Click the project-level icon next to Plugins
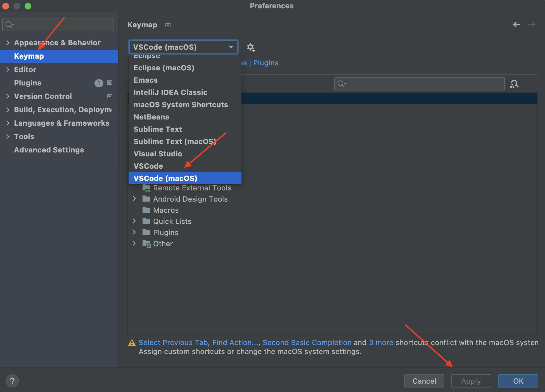The height and width of the screenshot is (392, 545). [x=110, y=83]
